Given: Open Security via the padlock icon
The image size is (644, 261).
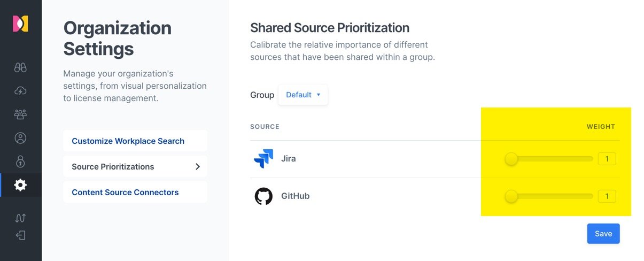Looking at the screenshot, I should (x=20, y=162).
